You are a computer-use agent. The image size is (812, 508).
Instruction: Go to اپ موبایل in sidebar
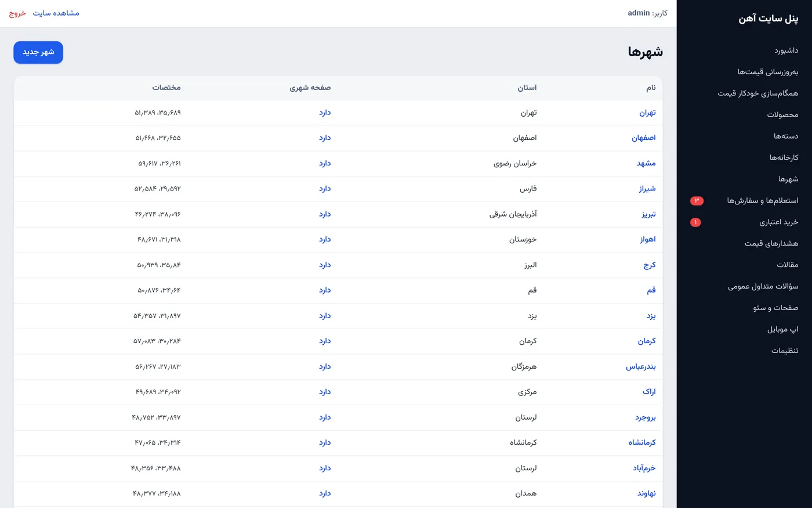point(782,330)
